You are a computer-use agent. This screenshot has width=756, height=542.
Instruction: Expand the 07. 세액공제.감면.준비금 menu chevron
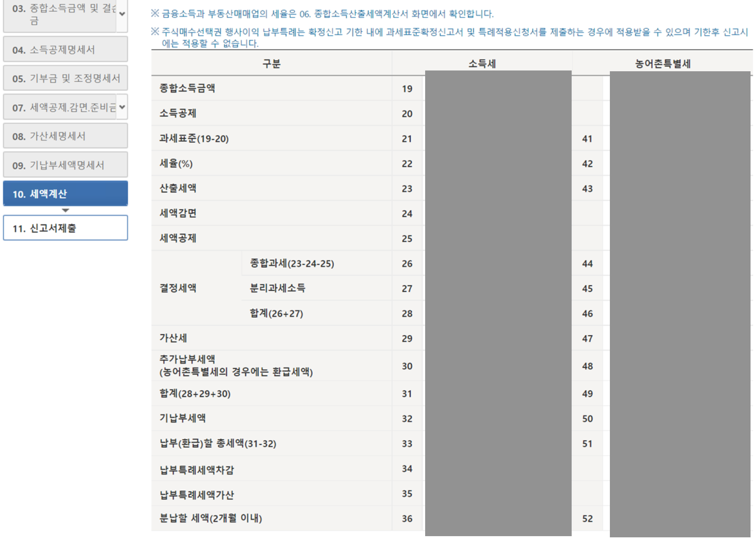[122, 107]
